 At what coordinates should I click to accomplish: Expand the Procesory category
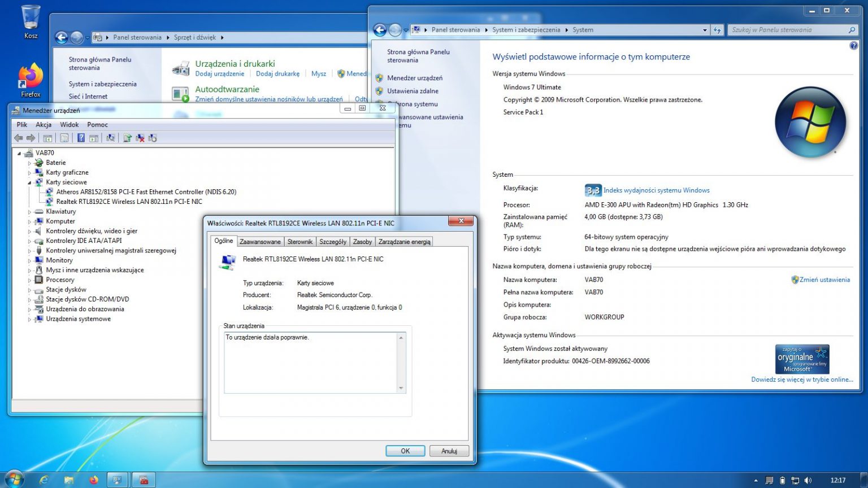[x=29, y=280]
